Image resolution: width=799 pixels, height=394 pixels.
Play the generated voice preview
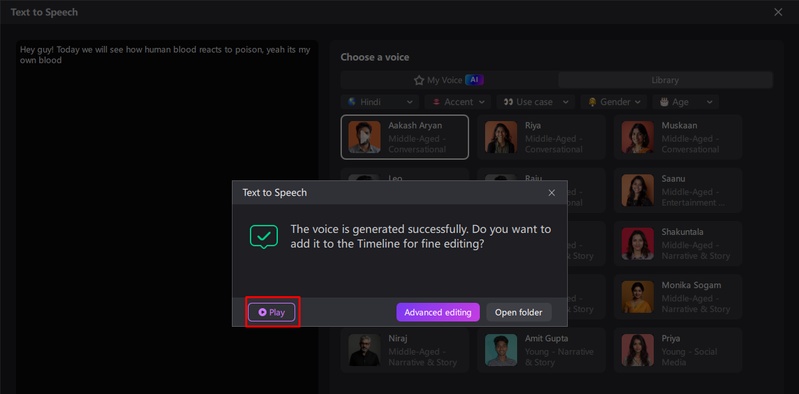click(x=272, y=312)
